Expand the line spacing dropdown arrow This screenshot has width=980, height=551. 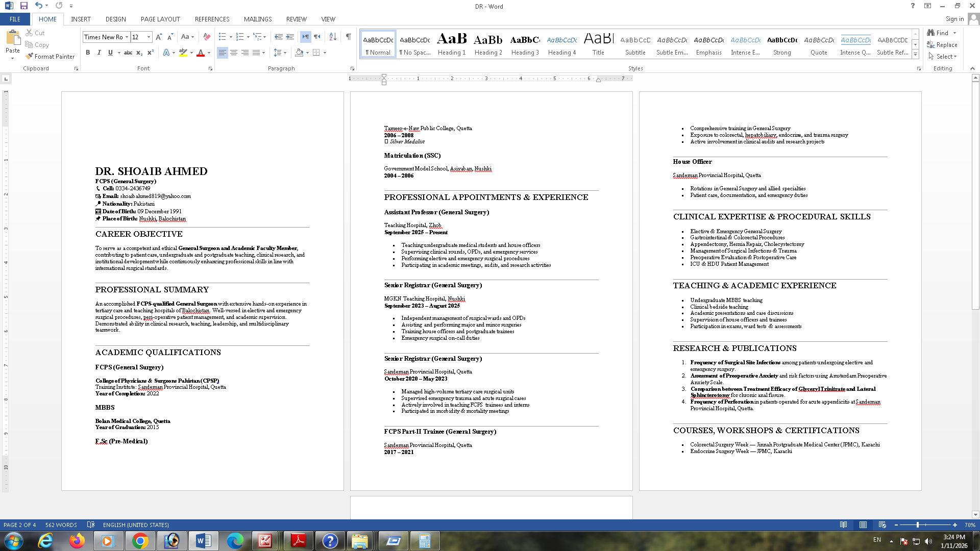point(285,53)
